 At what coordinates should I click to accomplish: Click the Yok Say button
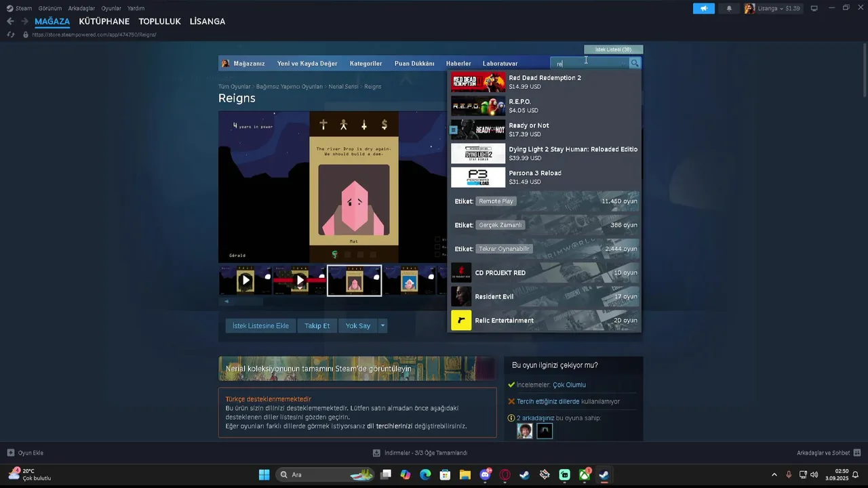(357, 326)
